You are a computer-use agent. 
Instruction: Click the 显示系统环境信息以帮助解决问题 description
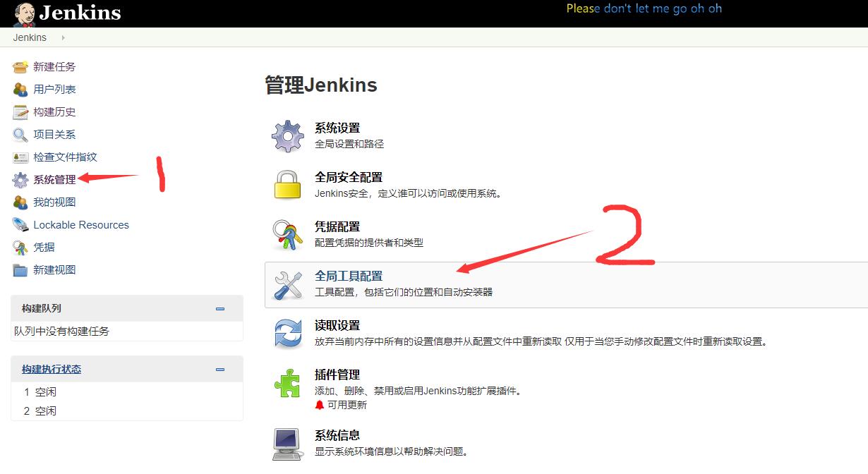[x=392, y=451]
